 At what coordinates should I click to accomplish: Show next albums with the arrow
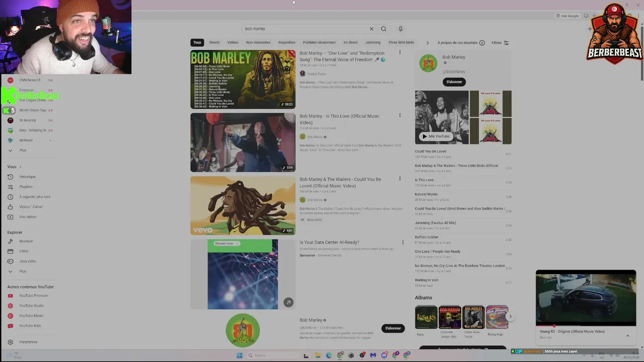[510, 317]
